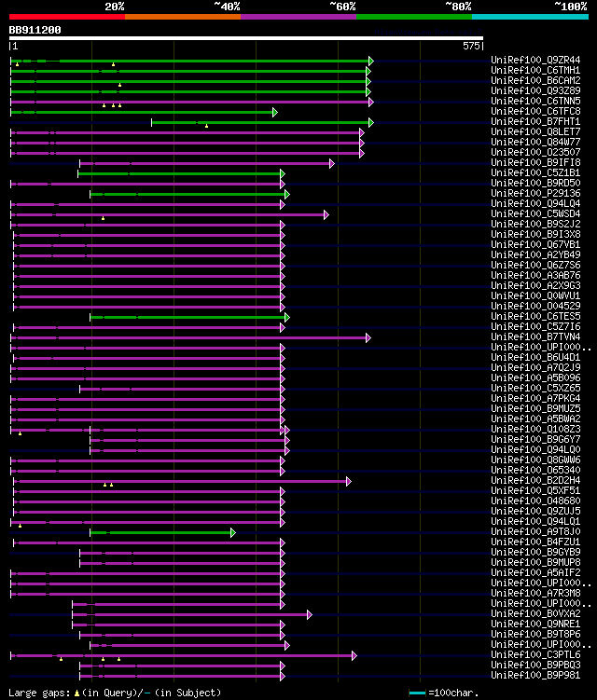This screenshot has width=597, height=700.
Task: Click the red ~20% identity legend segment
Action: [67, 17]
